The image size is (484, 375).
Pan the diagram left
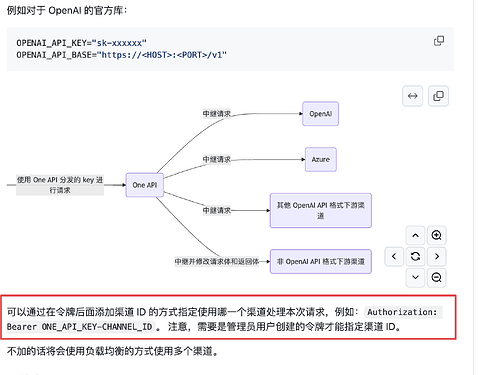tap(394, 256)
